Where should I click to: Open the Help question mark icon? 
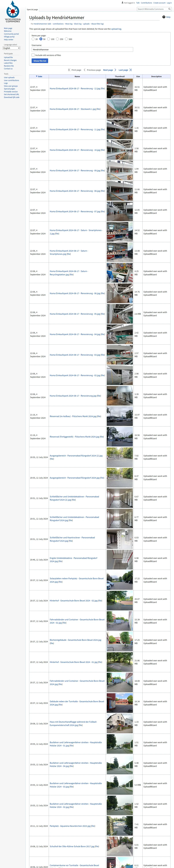tap(164, 17)
